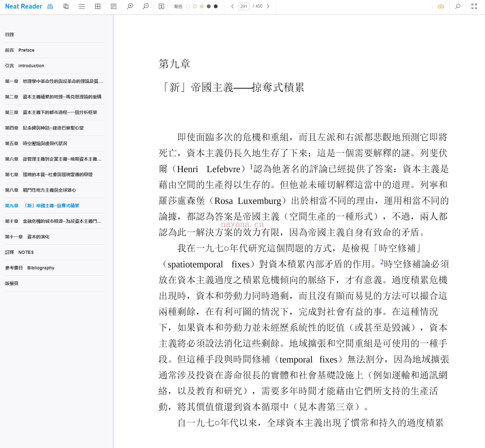This screenshot has height=448, width=485.
Task: Jump to 第二章 資本主義積累的地理 chapter
Action: pyautogui.click(x=54, y=97)
